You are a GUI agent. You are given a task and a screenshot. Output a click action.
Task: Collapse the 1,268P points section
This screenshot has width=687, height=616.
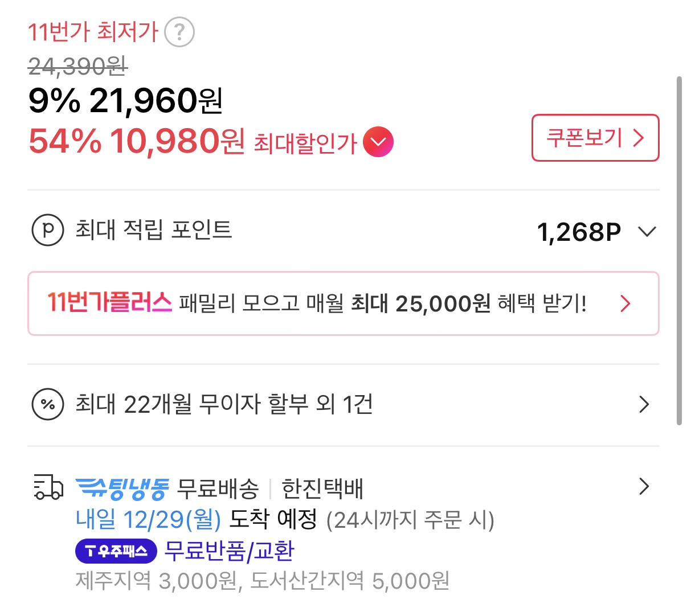647,231
